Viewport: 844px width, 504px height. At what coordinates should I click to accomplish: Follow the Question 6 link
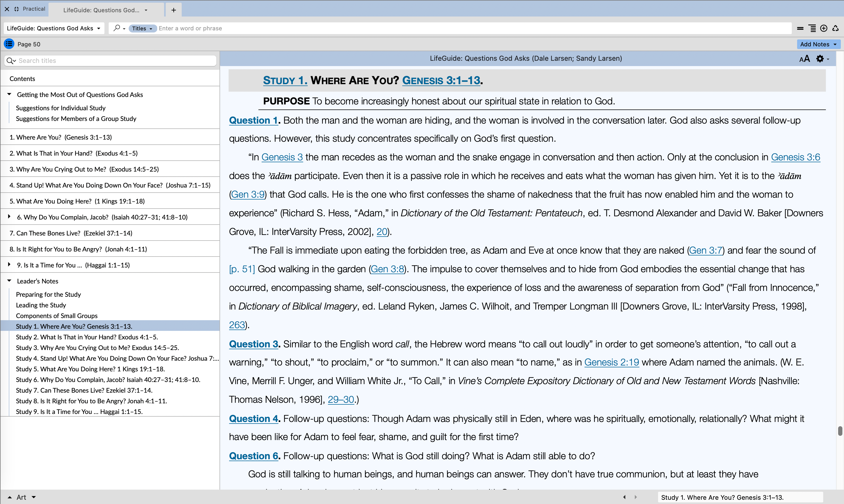click(253, 456)
